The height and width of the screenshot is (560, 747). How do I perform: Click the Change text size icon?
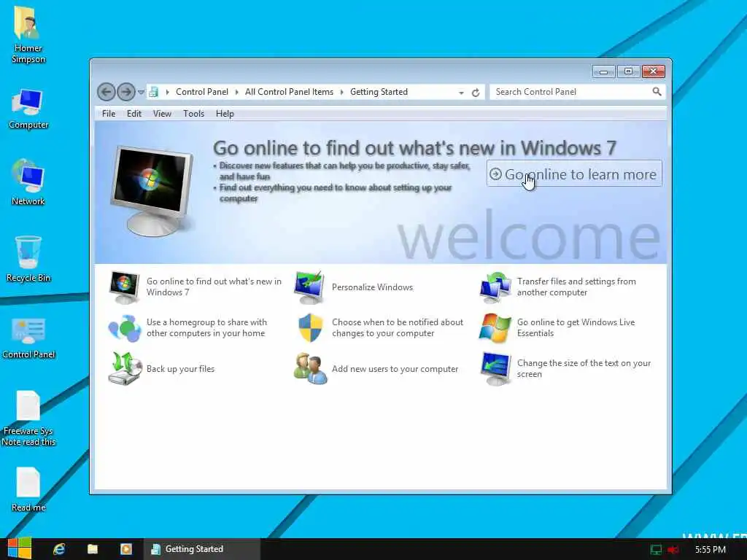[x=496, y=368]
